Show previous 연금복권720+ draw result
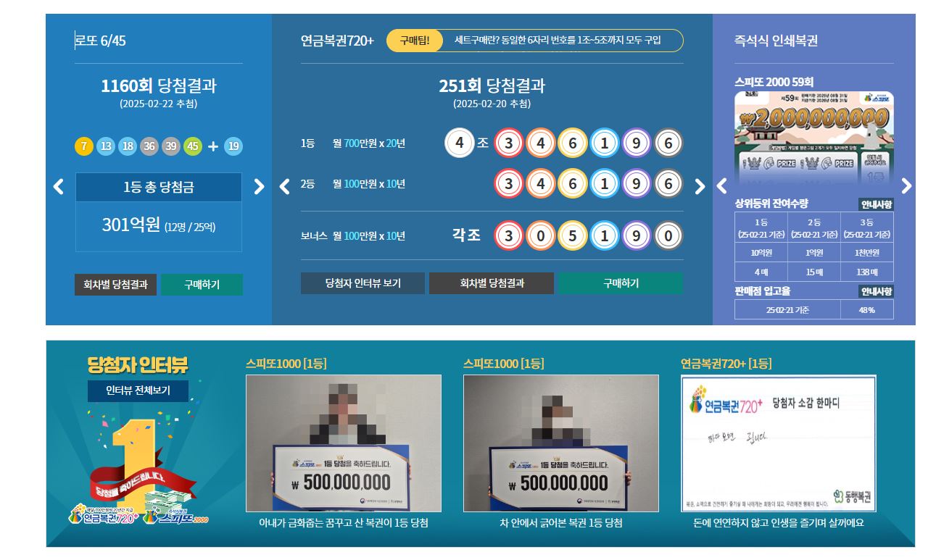 pyautogui.click(x=284, y=186)
